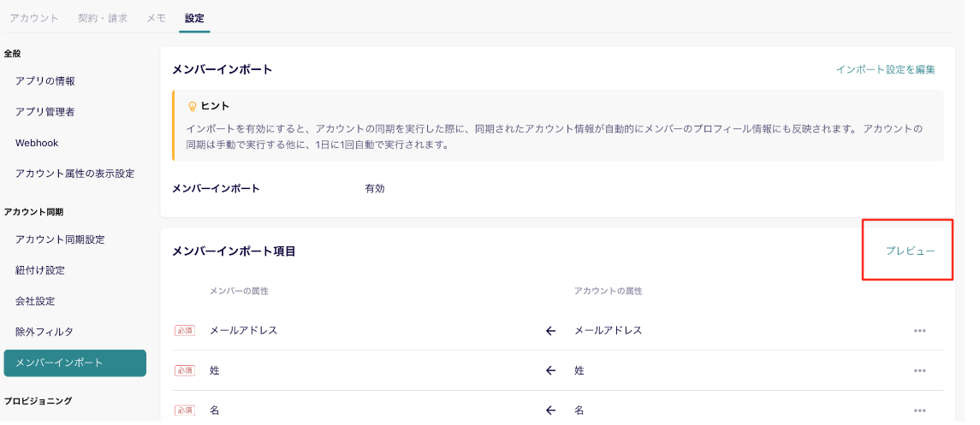This screenshot has width=980, height=425.
Task: Click the lightbulb ヒント icon
Action: click(x=193, y=106)
